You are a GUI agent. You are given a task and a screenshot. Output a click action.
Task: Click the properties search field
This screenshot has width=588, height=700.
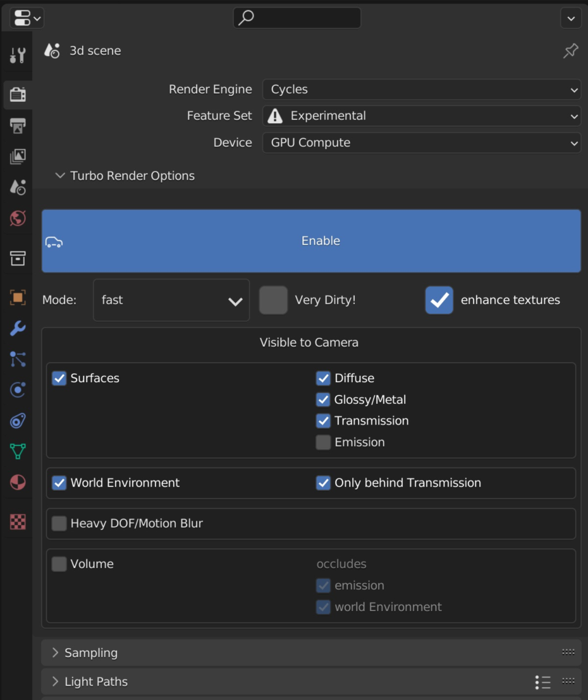297,18
